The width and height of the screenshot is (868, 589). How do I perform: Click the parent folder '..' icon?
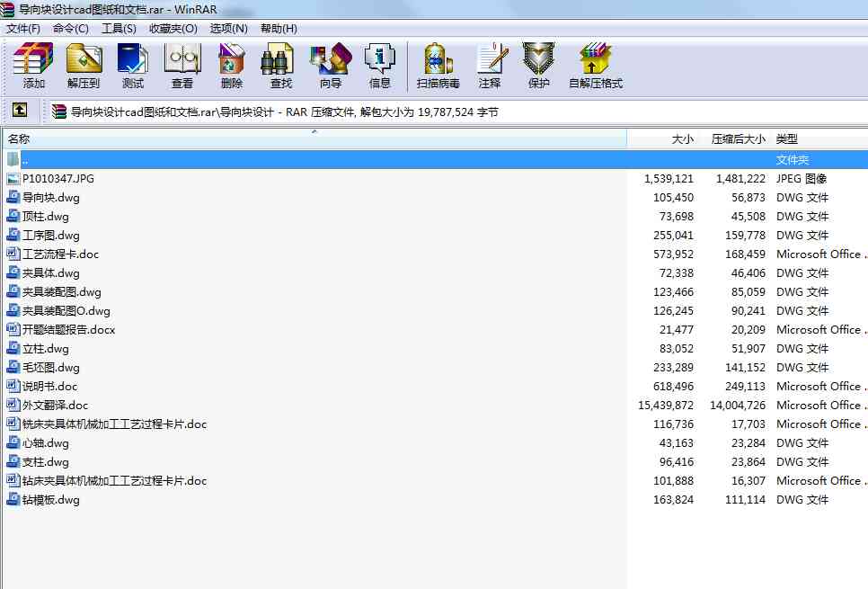pyautogui.click(x=13, y=159)
